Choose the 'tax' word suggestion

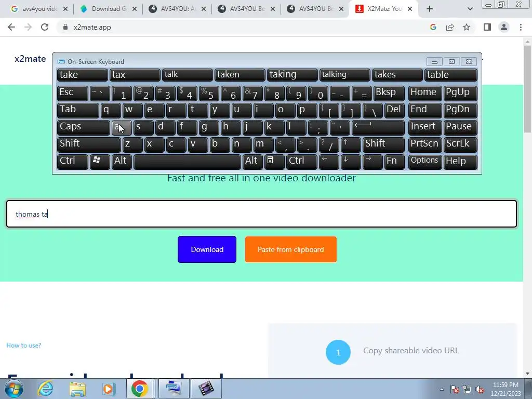(x=135, y=75)
